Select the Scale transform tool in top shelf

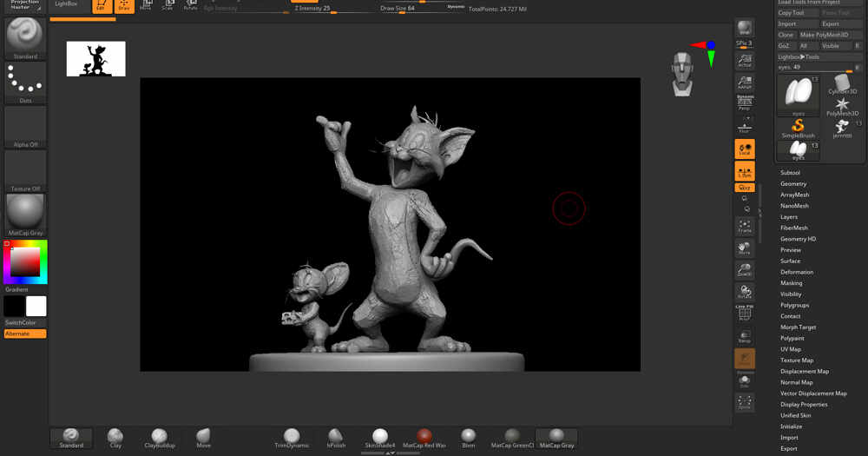coord(168,6)
